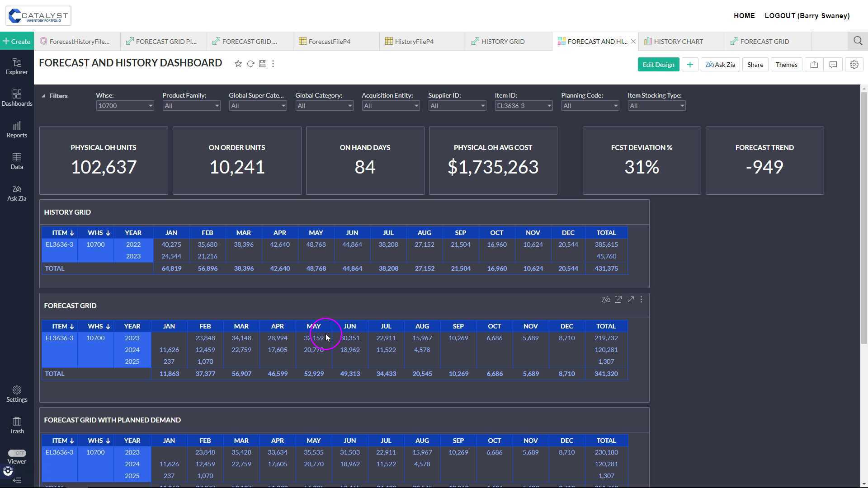Open the Product Family filter dropdown
Viewport: 868px width, 488px height.
191,106
